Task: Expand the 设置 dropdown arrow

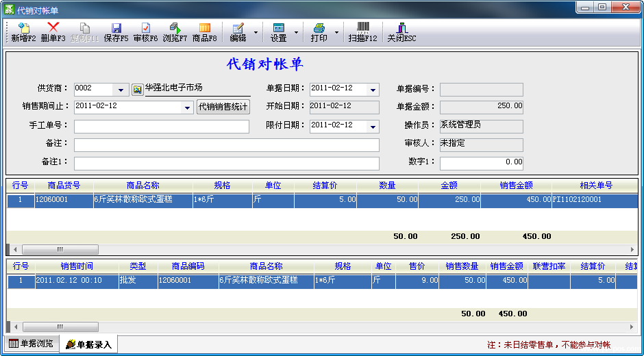Action: coord(296,32)
